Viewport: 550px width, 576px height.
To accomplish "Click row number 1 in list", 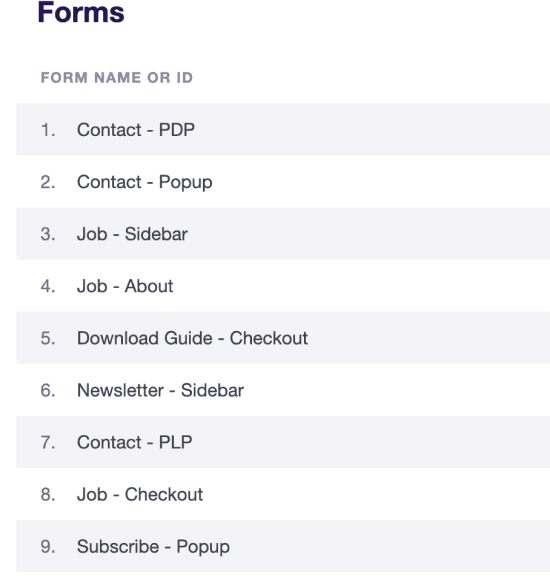I will (x=48, y=130).
